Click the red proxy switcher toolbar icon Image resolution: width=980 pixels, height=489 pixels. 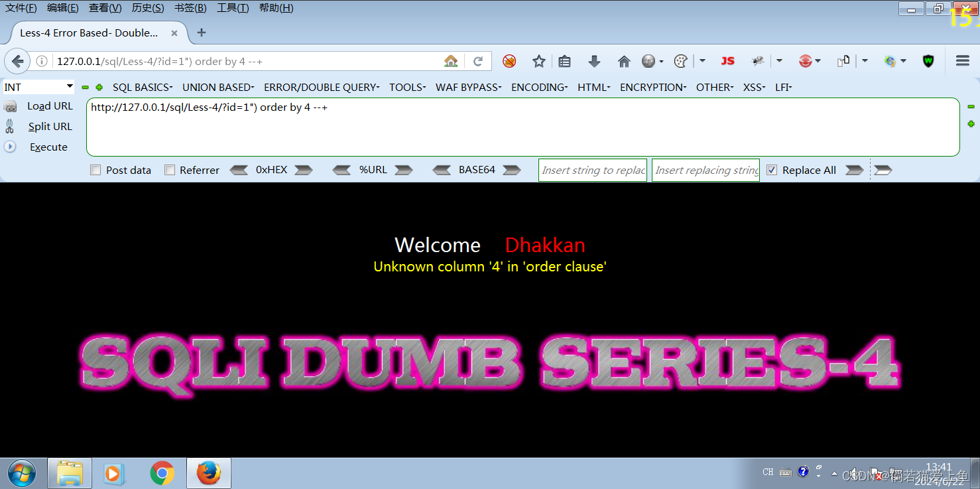[x=806, y=60]
